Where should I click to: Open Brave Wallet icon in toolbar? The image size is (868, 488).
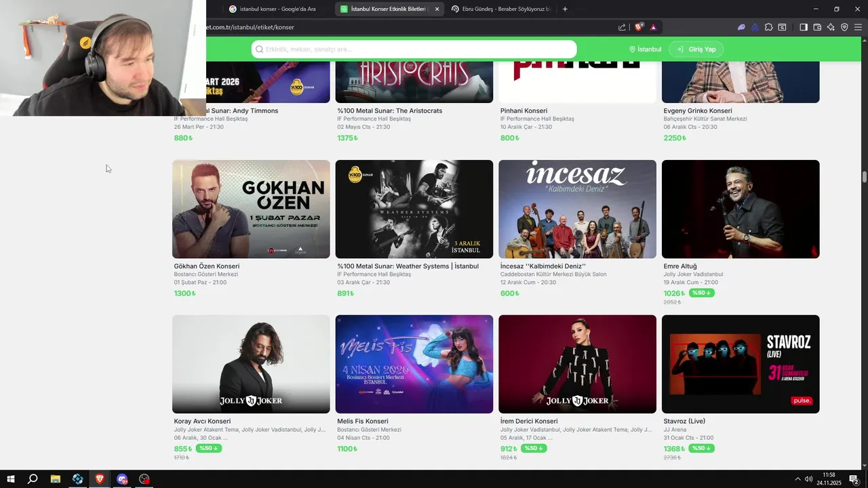tap(817, 27)
